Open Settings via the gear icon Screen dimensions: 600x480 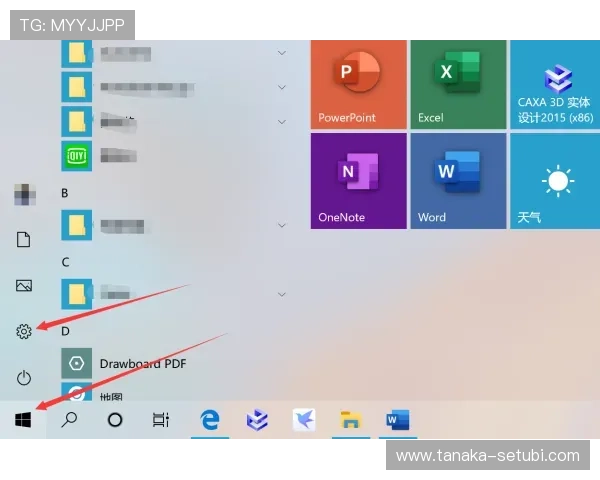(24, 331)
